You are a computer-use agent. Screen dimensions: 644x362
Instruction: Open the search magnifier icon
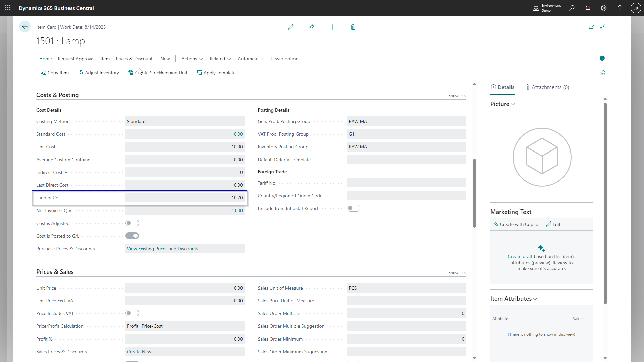tap(572, 8)
